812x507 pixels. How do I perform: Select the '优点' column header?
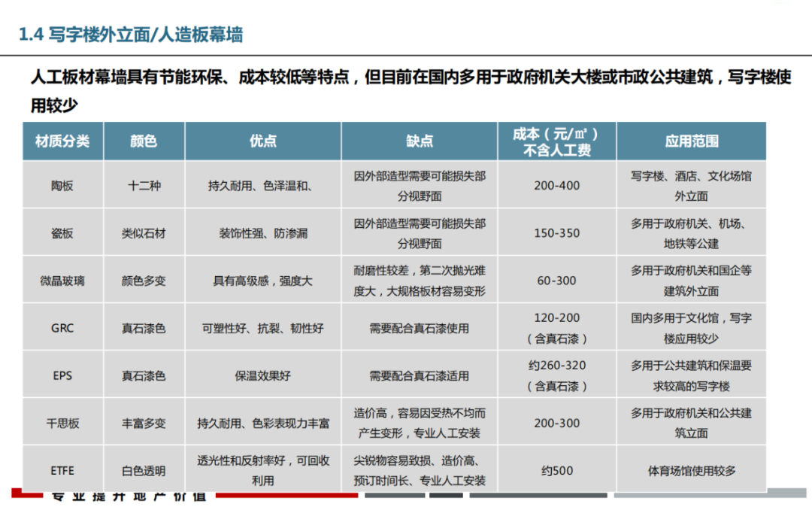point(263,141)
